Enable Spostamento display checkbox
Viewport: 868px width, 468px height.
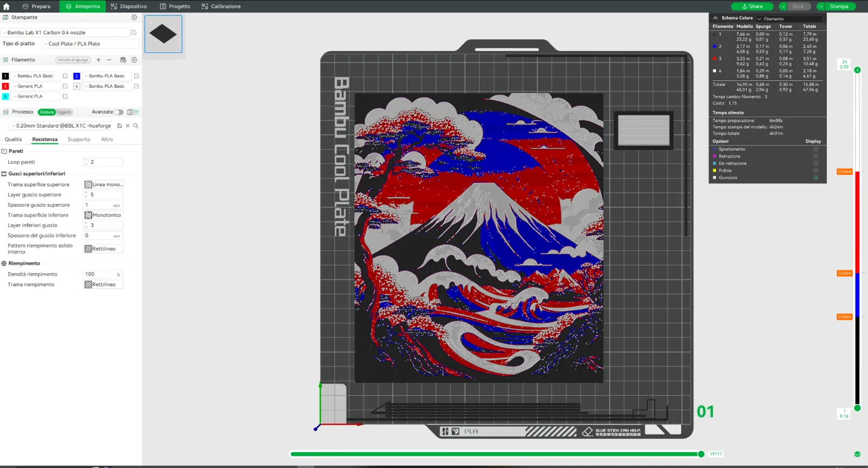coord(816,149)
